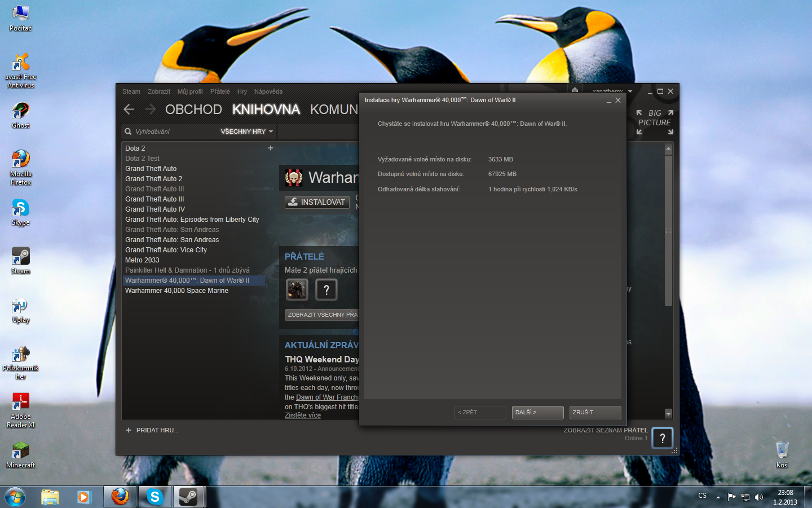Show hidden system tray icons
Viewport: 812px width, 508px height.
pos(718,497)
